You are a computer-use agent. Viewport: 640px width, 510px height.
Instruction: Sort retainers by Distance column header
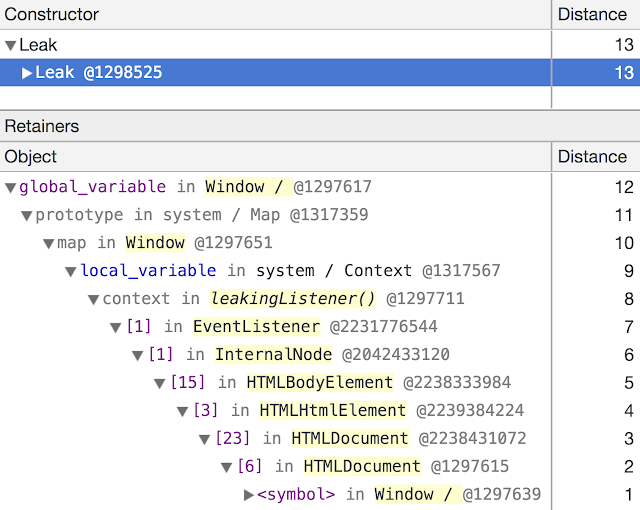pyautogui.click(x=594, y=156)
